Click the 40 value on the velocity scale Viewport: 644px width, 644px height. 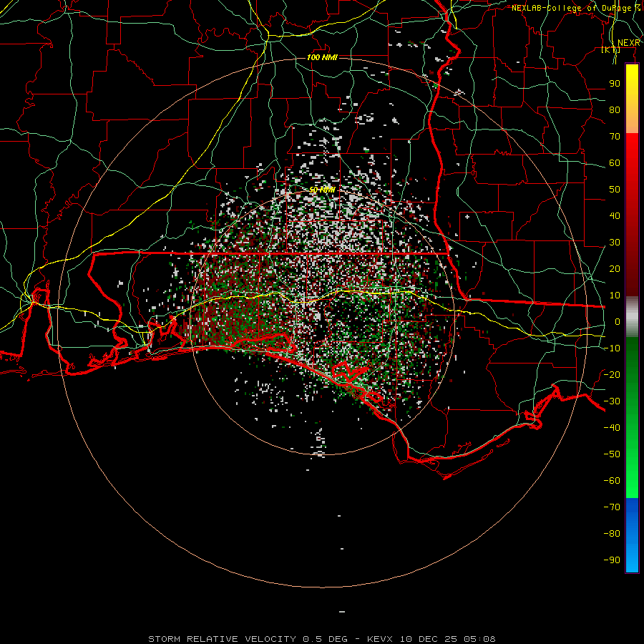point(615,215)
